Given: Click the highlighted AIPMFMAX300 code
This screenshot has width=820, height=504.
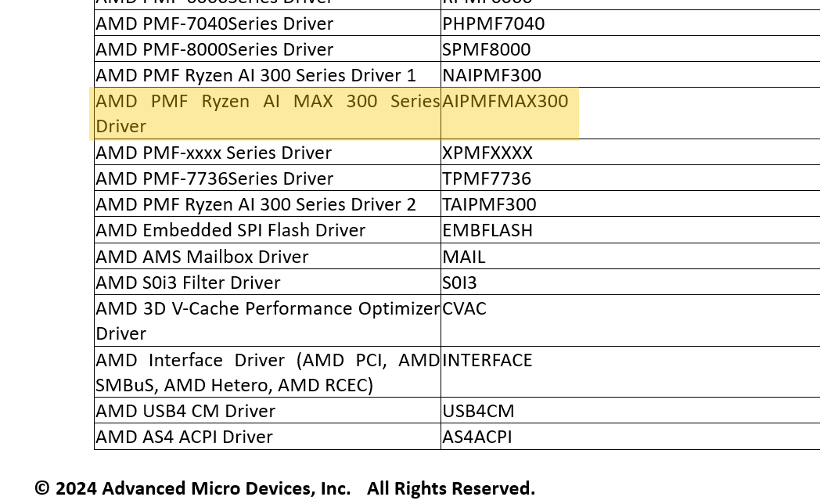Looking at the screenshot, I should [x=505, y=102].
